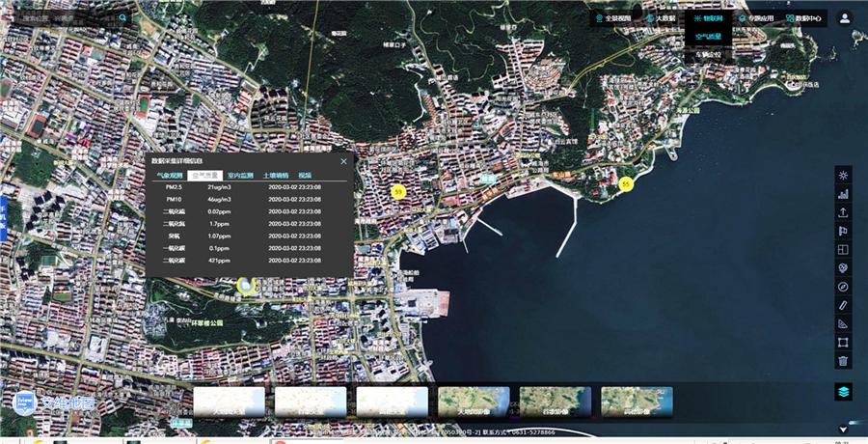Click the brightness sun icon in right toolbar
Image resolution: width=868 pixels, height=444 pixels.
tap(843, 176)
